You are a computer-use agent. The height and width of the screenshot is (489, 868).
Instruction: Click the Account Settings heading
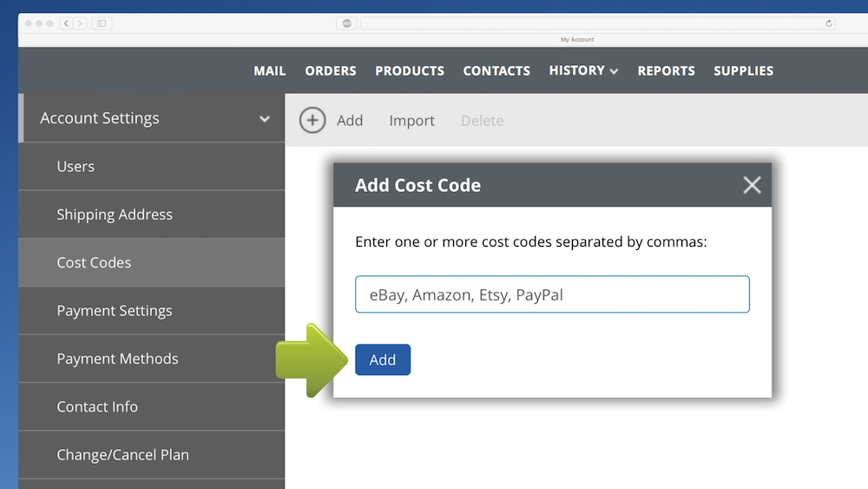(x=100, y=118)
